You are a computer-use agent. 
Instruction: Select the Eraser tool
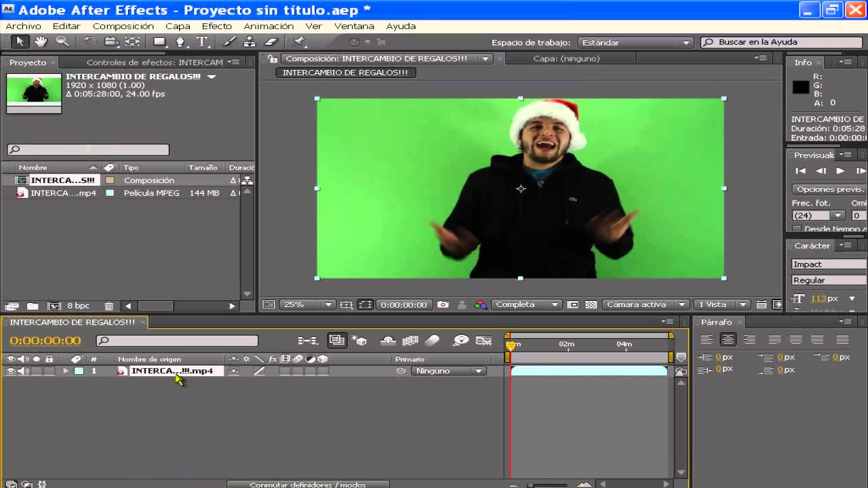[x=271, y=42]
